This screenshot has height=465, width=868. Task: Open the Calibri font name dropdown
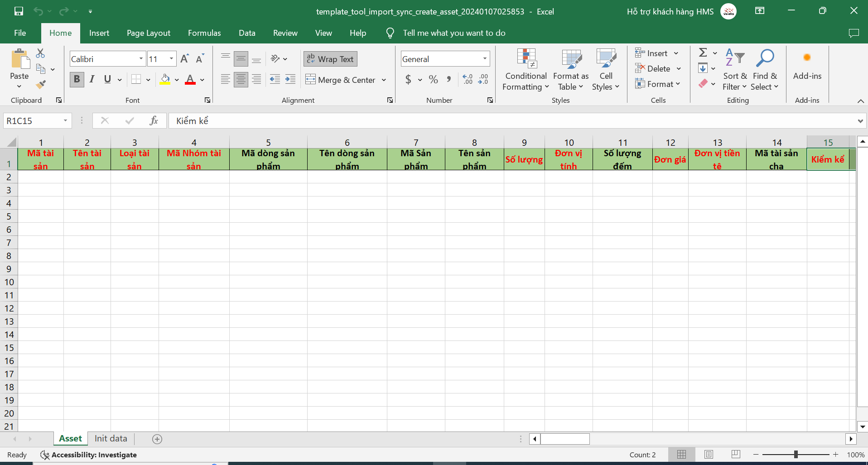141,59
